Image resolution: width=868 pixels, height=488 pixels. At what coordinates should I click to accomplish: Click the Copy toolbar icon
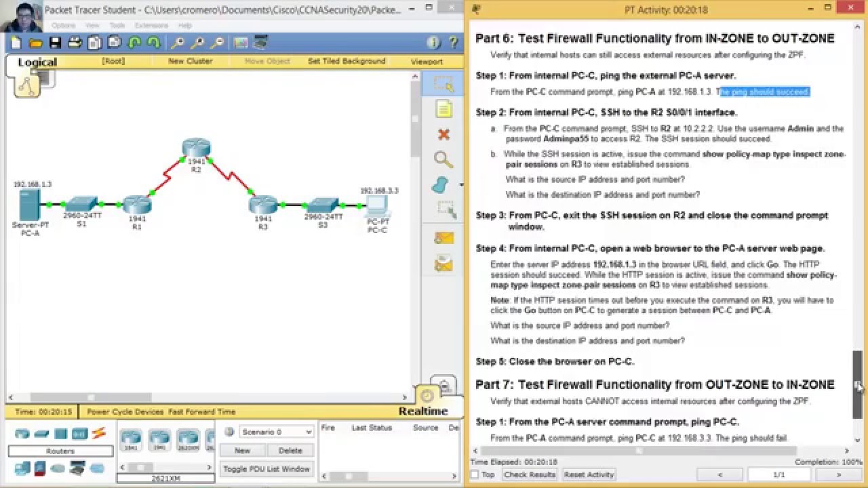95,43
